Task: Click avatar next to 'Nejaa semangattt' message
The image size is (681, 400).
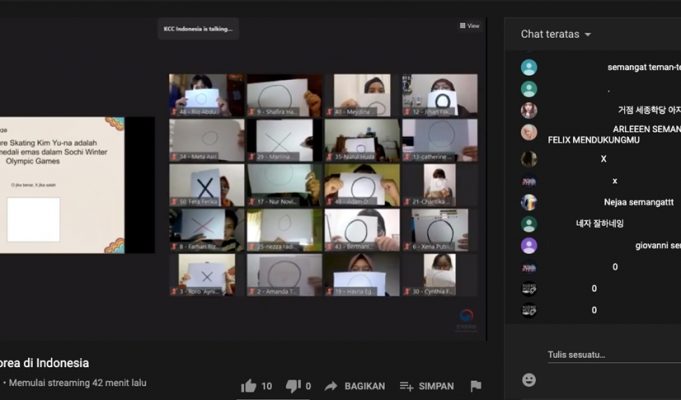Action: point(529,202)
